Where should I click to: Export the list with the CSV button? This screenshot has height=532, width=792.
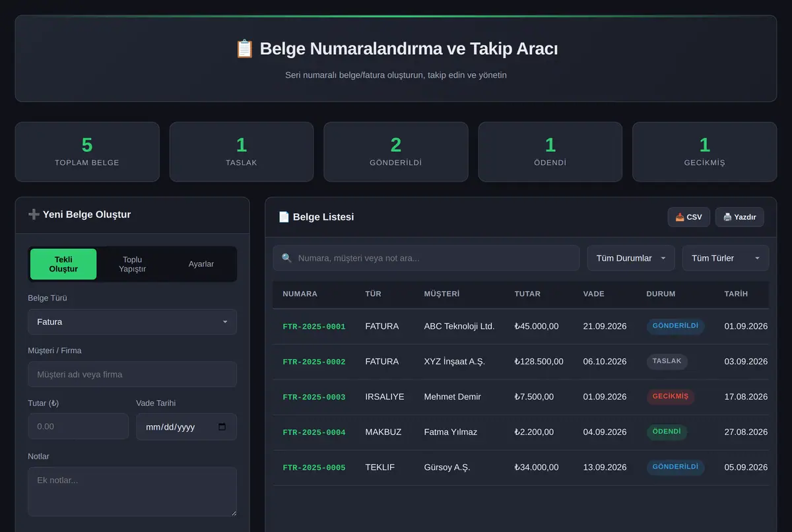point(689,217)
